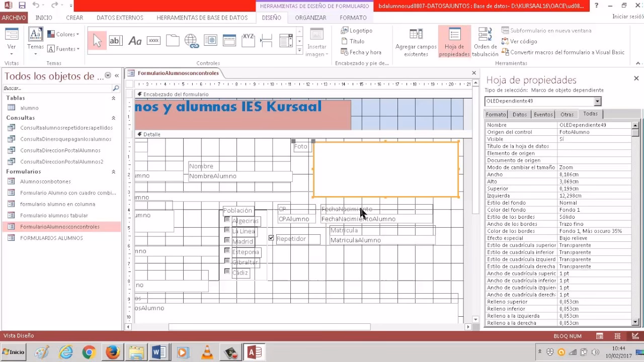Open VLC media player from taskbar
This screenshot has height=362, width=644.
(x=207, y=352)
